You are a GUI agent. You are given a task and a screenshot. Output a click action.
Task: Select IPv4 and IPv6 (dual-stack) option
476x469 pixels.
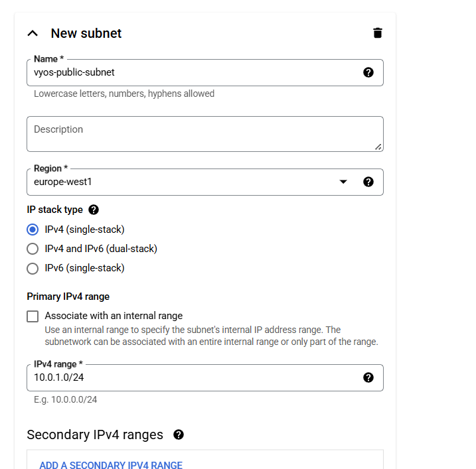click(x=33, y=249)
